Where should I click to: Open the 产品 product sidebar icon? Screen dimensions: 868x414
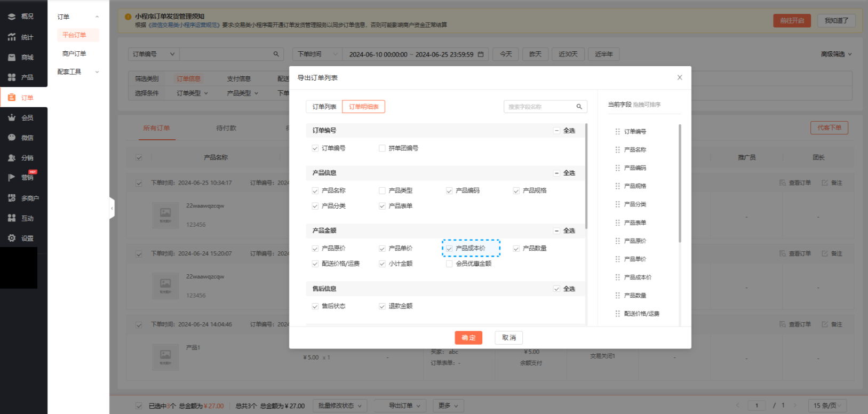(x=11, y=77)
